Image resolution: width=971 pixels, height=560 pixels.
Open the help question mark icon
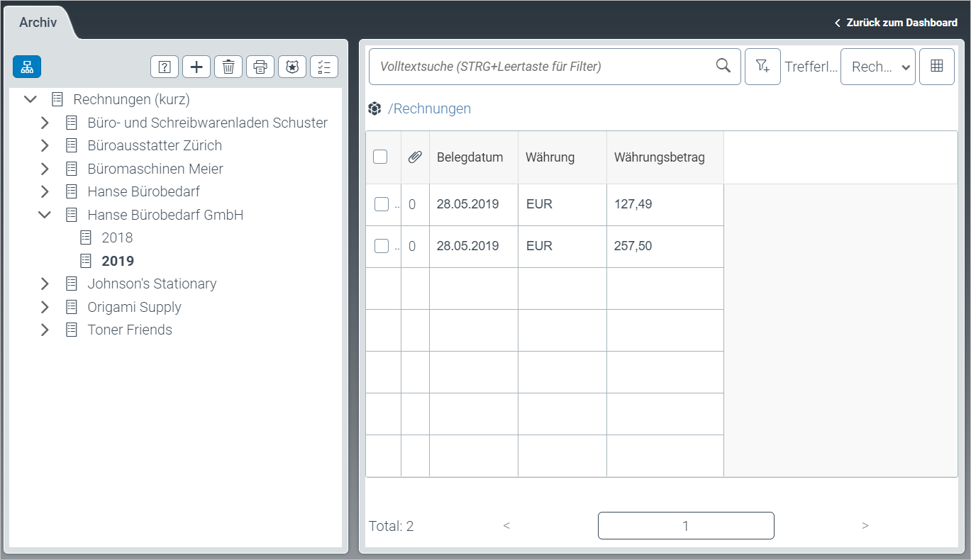[x=165, y=67]
